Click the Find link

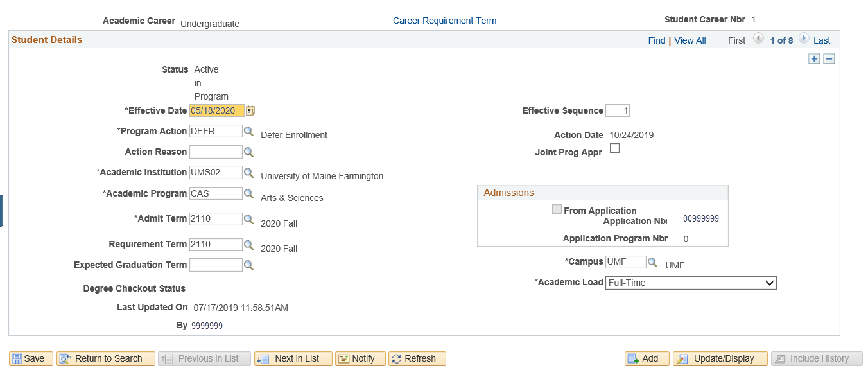(657, 40)
